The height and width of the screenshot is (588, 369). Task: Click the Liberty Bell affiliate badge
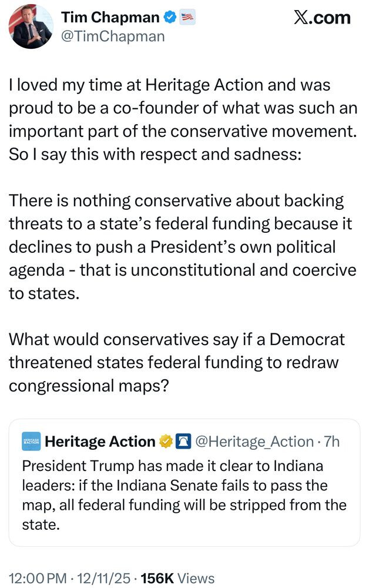pyautogui.click(x=182, y=441)
